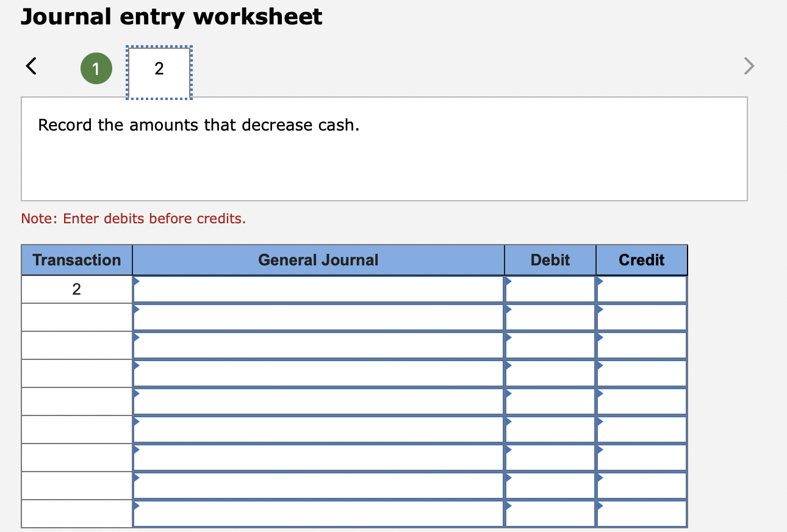This screenshot has height=532, width=787.
Task: Click the Debit cell in the ninth row
Action: (550, 514)
